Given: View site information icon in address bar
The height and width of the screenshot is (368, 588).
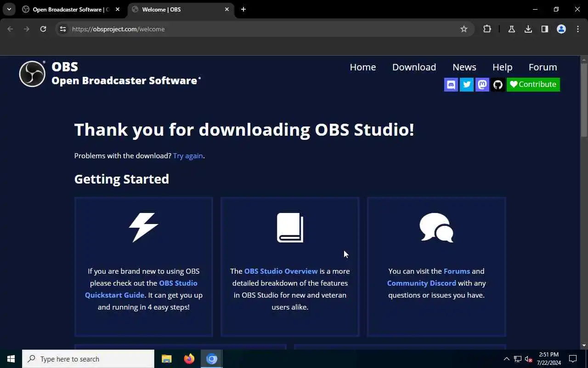Looking at the screenshot, I should [63, 29].
